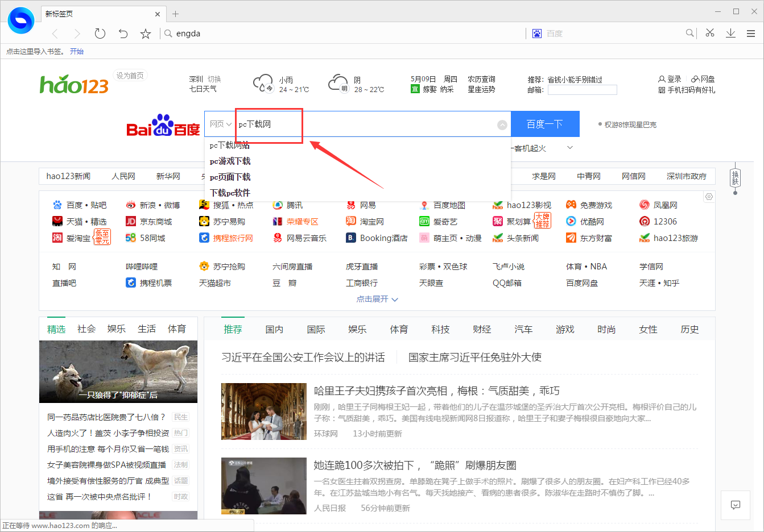Select the 社会 tab in 精选 section
764x532 pixels.
[86, 329]
